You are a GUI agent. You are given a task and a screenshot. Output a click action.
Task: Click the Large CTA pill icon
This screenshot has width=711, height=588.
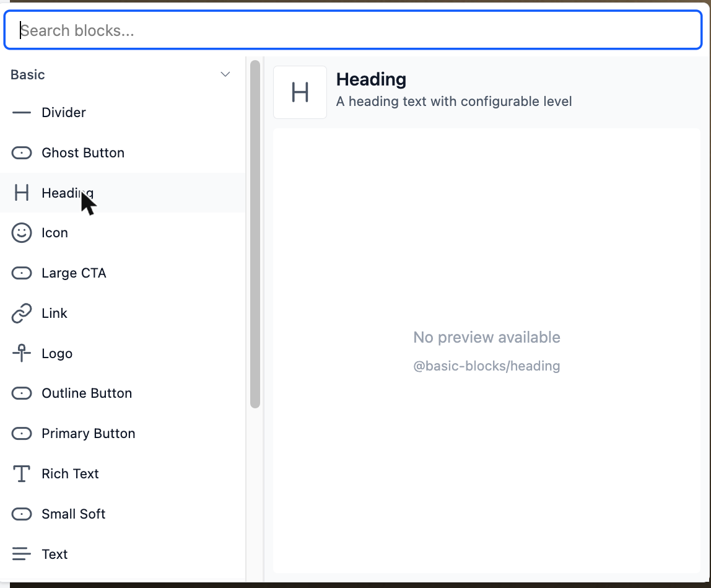(21, 273)
